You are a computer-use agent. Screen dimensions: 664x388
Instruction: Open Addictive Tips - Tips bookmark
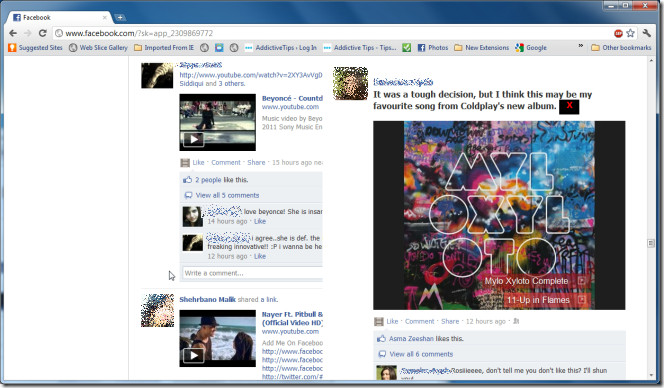pos(360,47)
